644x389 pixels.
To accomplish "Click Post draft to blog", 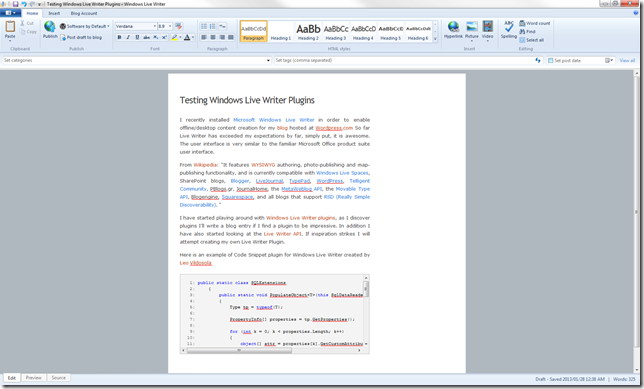I will click(81, 37).
